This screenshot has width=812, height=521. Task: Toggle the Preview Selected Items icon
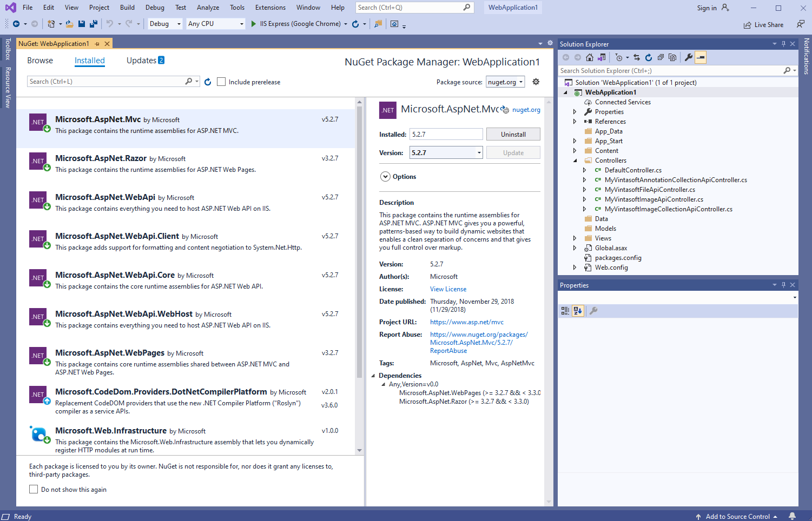[x=701, y=57]
